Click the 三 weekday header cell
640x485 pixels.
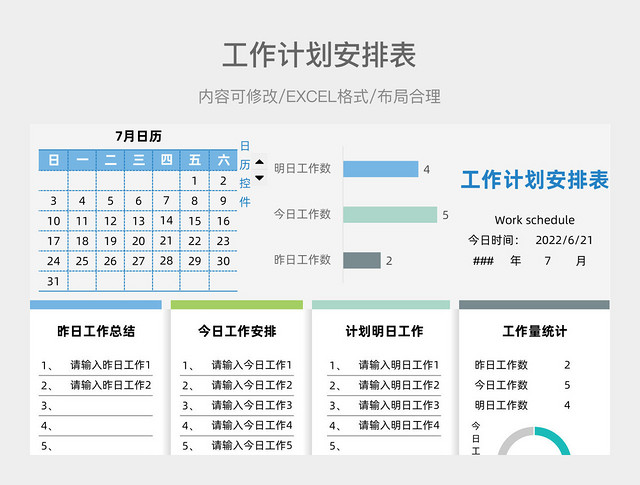tap(138, 160)
